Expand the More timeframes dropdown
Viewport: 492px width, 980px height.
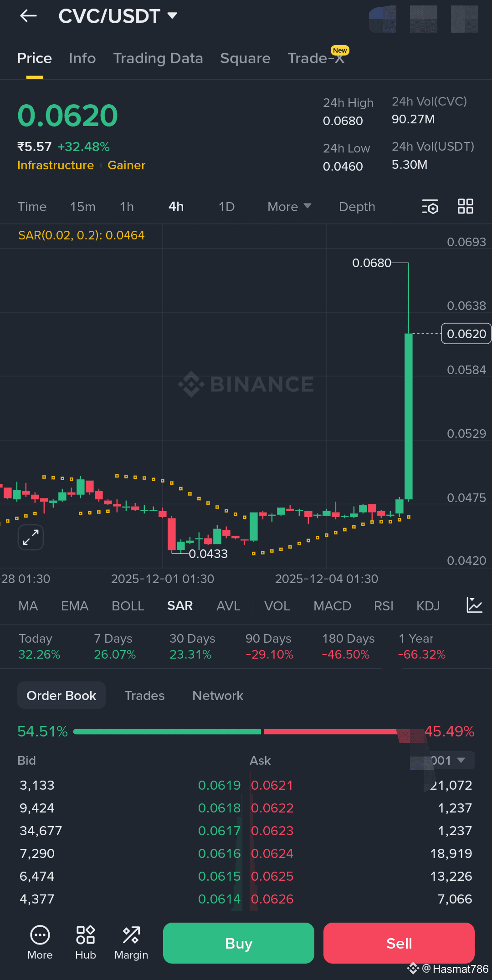[x=289, y=207]
